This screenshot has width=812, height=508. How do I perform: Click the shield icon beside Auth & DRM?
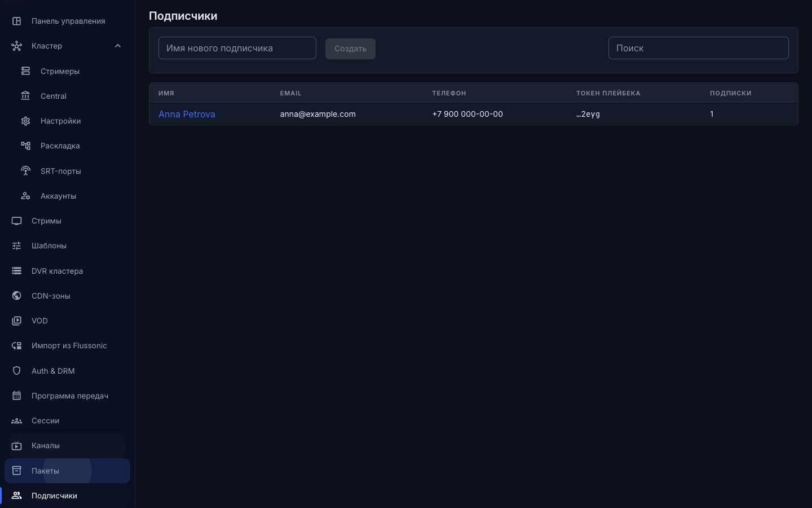coord(17,371)
